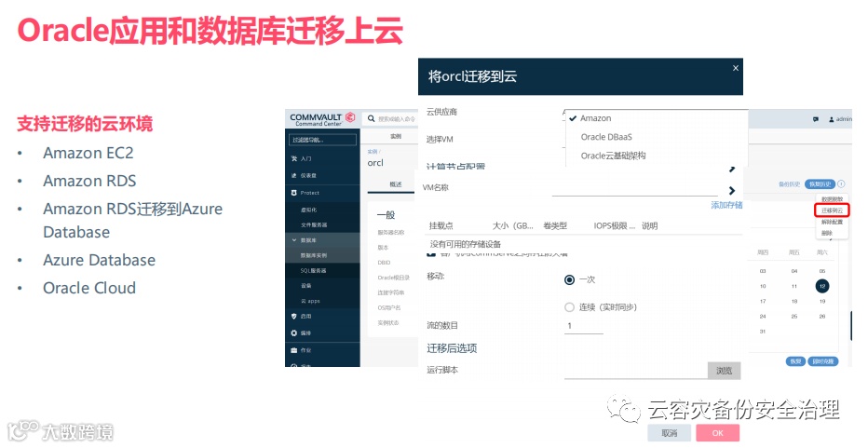
Task: Click the 恢复历史 button
Action: coord(820,183)
